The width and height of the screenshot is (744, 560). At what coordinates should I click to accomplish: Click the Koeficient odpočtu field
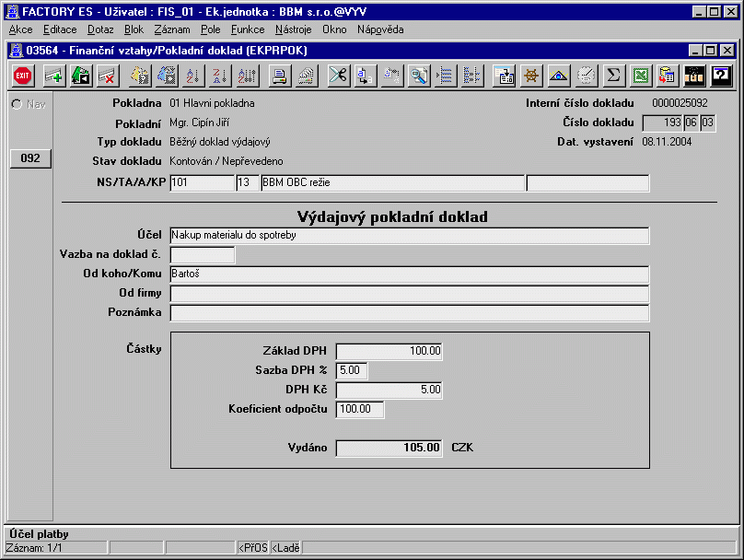[x=360, y=410]
